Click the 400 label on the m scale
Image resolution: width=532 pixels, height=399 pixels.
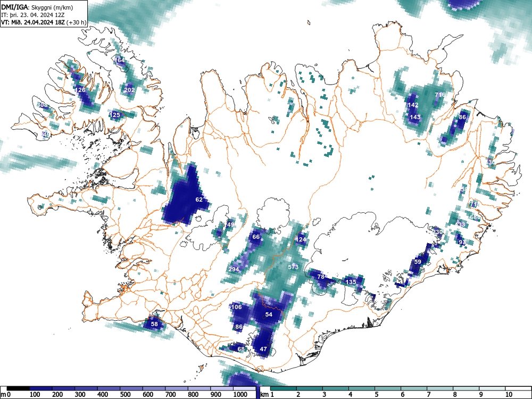tap(103, 394)
